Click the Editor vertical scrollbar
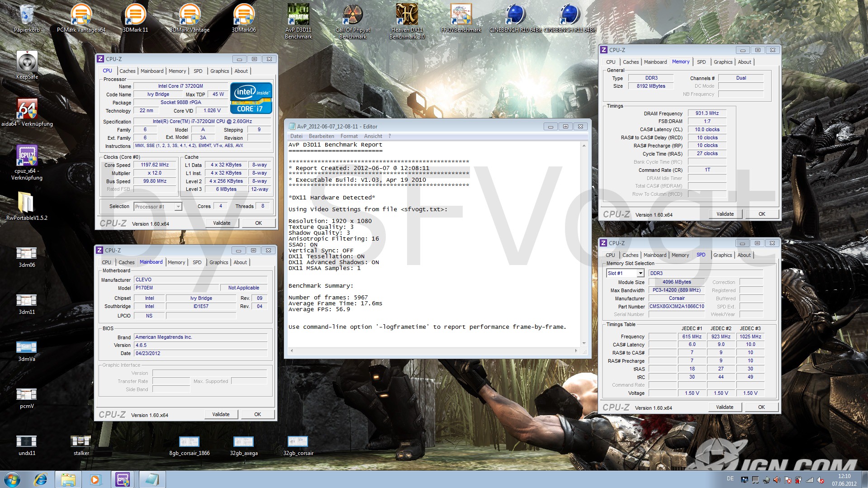Viewport: 868px width, 488px height. pos(584,244)
